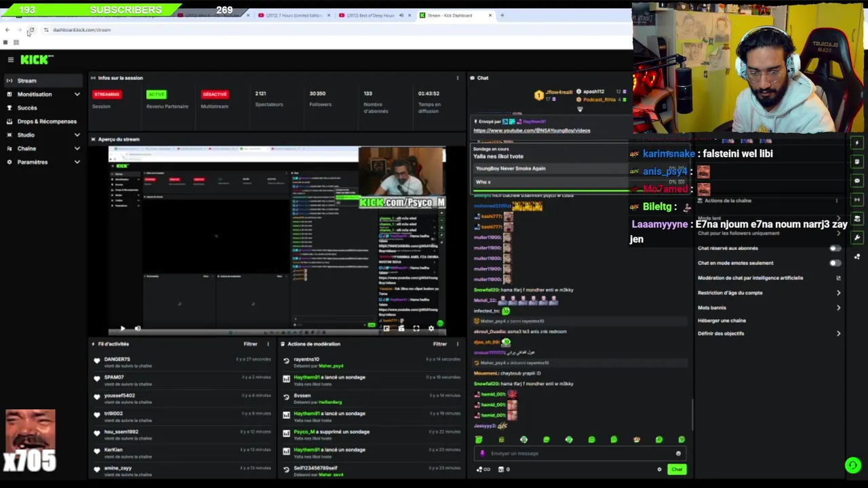Open Infos sur la session options menu
Image resolution: width=868 pixels, height=488 pixels.
click(x=457, y=78)
